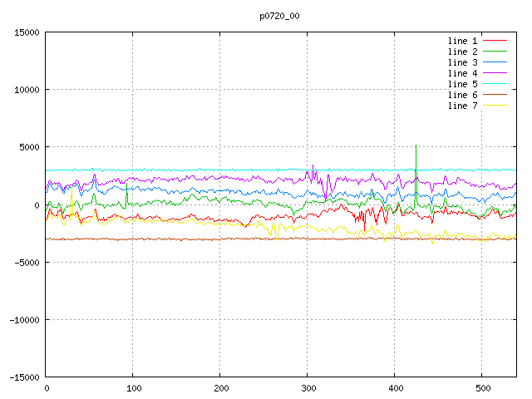Click the 15000 y-axis tick label

pos(25,32)
